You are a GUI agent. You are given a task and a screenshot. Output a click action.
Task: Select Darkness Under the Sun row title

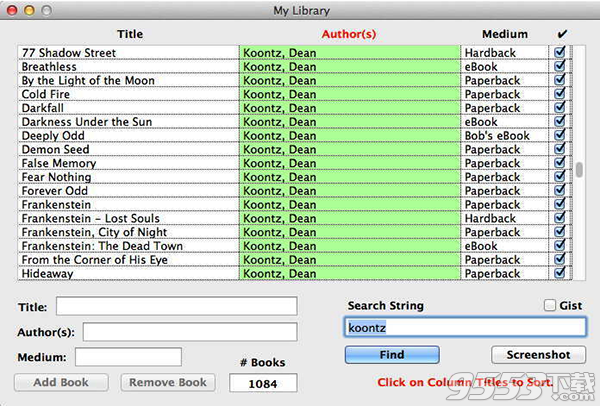pyautogui.click(x=129, y=121)
